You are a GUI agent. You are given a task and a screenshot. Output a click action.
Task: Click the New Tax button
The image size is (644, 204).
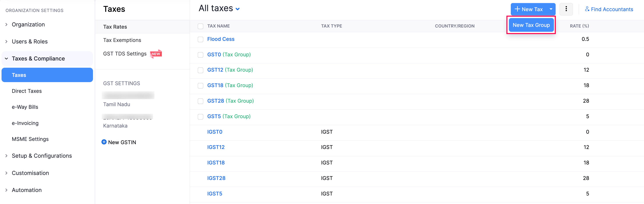pyautogui.click(x=528, y=9)
